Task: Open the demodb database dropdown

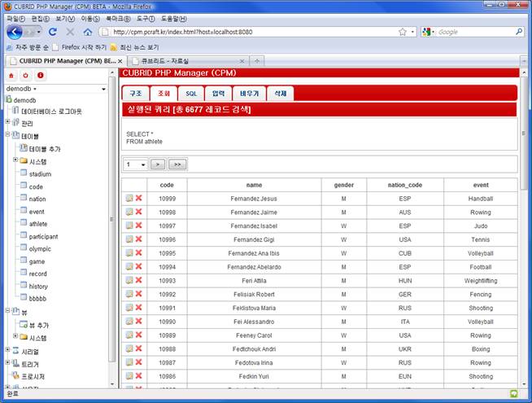Action: 56,89
